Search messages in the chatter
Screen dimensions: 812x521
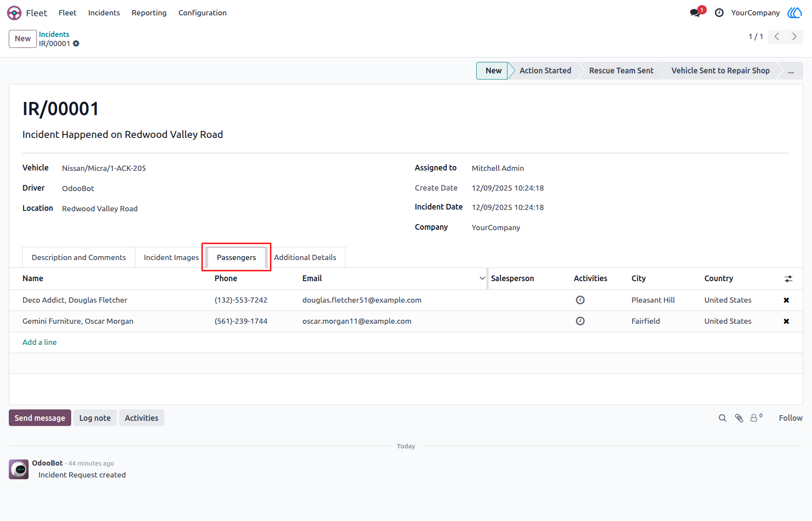722,418
